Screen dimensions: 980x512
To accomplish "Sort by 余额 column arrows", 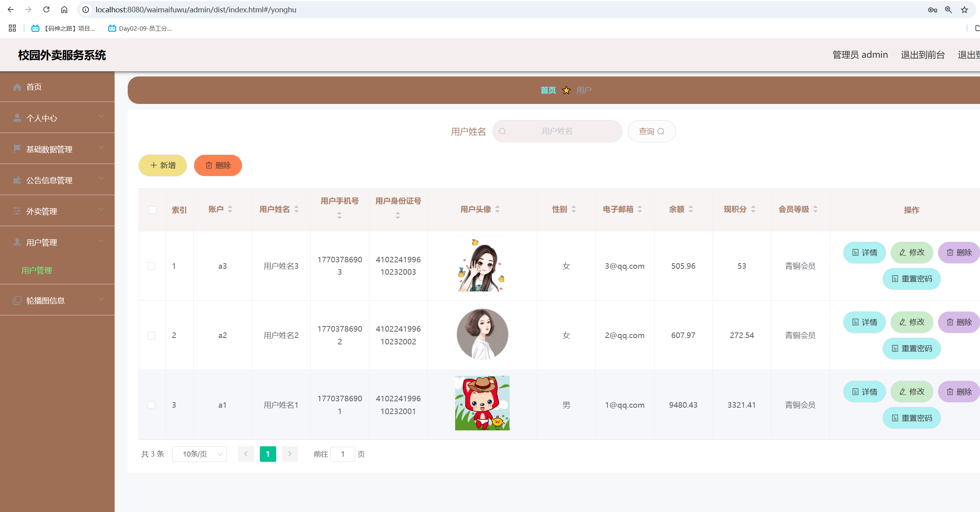I will pyautogui.click(x=691, y=209).
